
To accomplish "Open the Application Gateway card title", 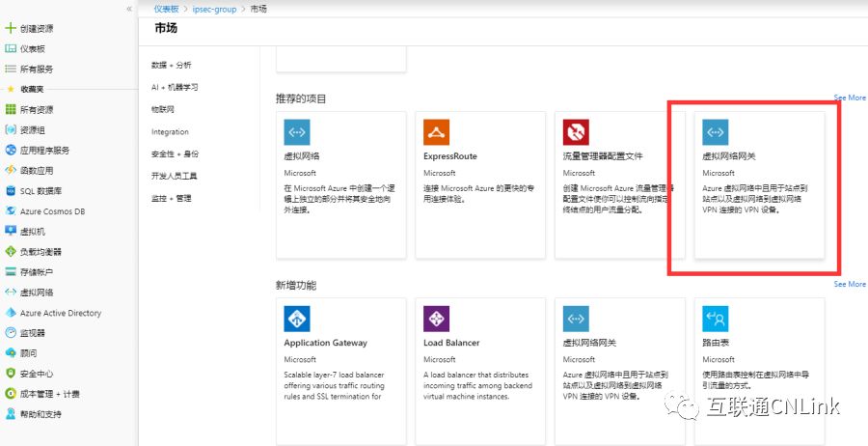I will [x=326, y=343].
